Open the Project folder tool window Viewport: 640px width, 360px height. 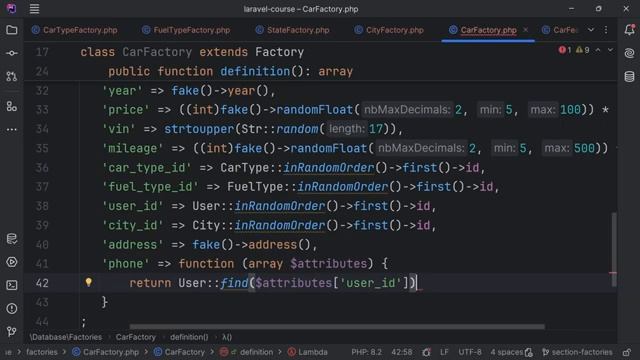pyautogui.click(x=11, y=30)
